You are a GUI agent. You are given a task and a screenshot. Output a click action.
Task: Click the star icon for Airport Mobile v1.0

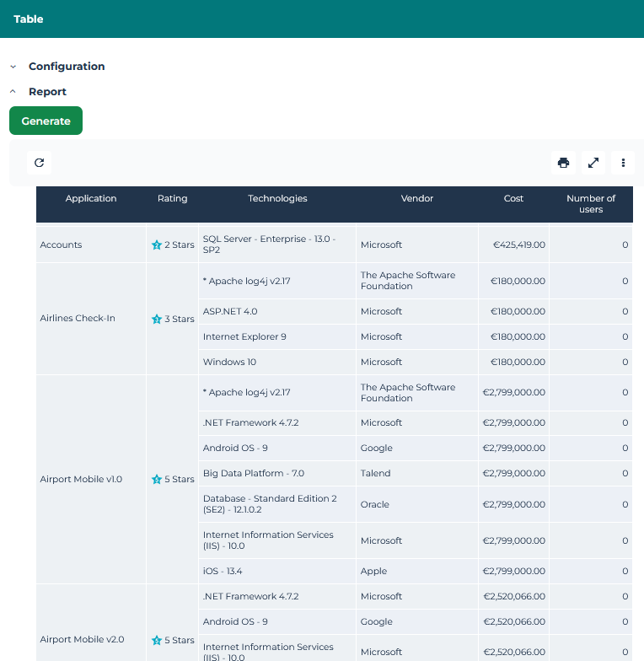point(156,480)
